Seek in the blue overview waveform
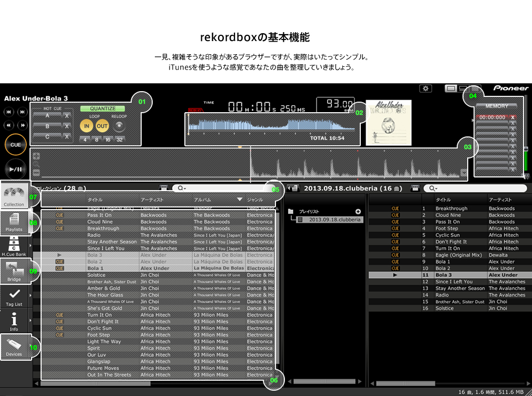This screenshot has height=396, width=532. click(271, 125)
